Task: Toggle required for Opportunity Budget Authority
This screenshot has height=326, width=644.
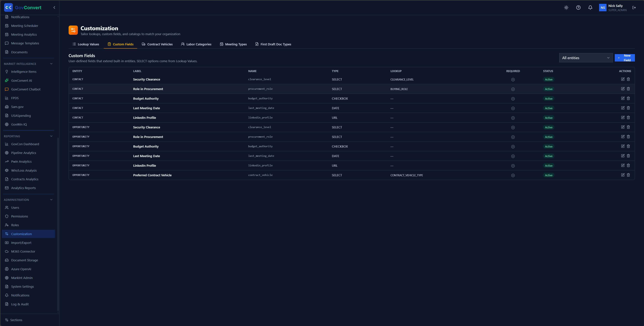Action: coord(513,147)
